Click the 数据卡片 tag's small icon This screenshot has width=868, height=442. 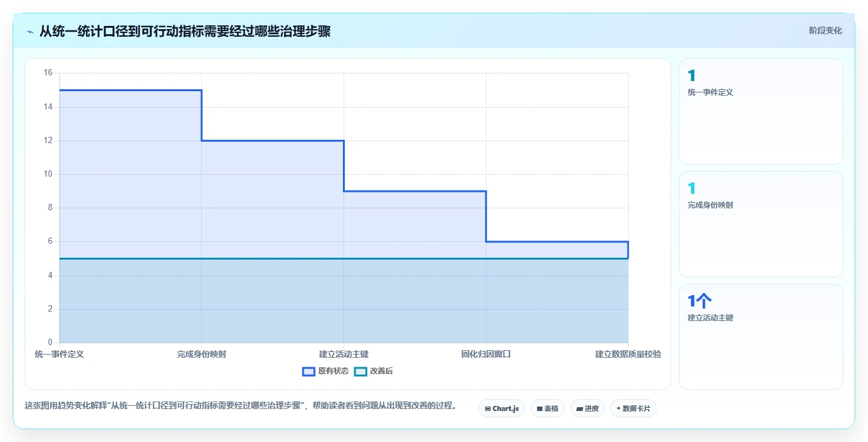click(x=619, y=408)
